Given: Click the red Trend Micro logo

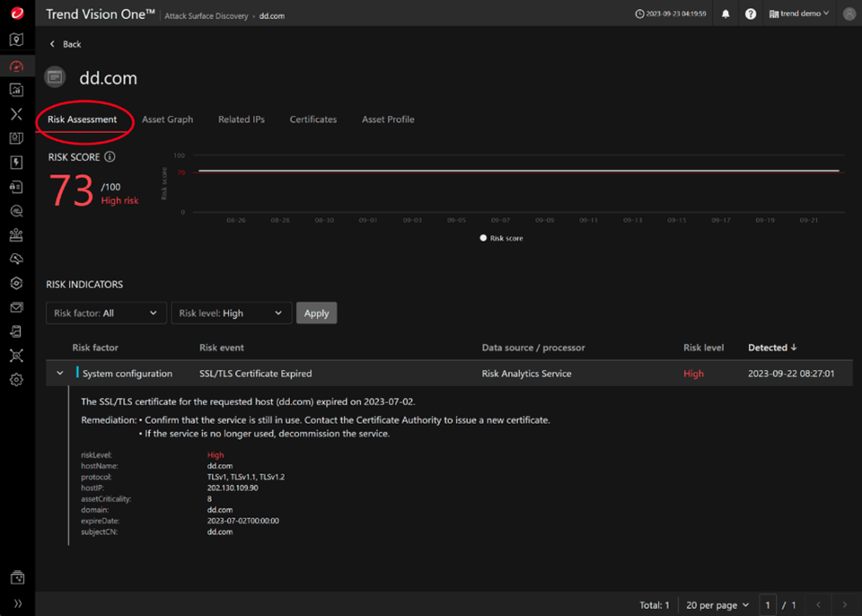Looking at the screenshot, I should pyautogui.click(x=17, y=13).
